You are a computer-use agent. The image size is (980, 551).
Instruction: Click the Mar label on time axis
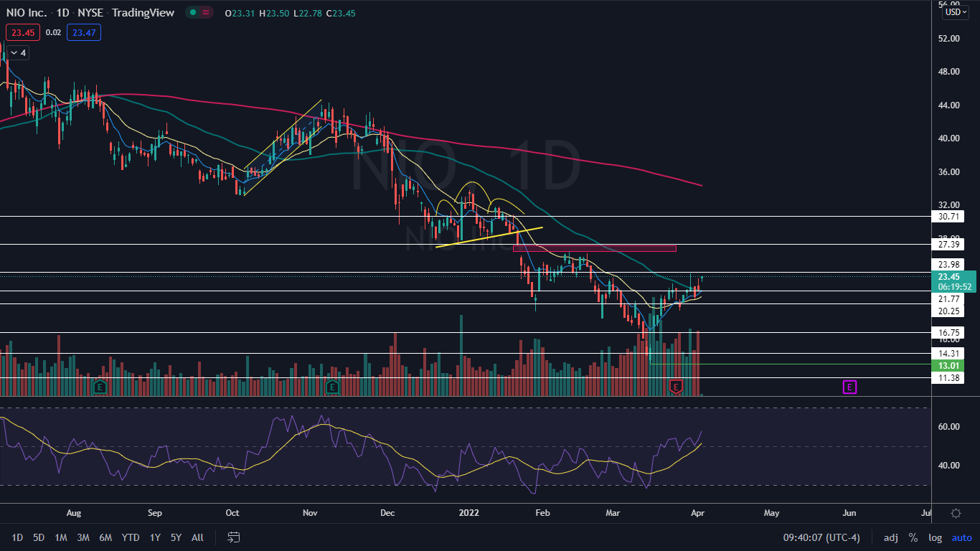[x=613, y=514]
